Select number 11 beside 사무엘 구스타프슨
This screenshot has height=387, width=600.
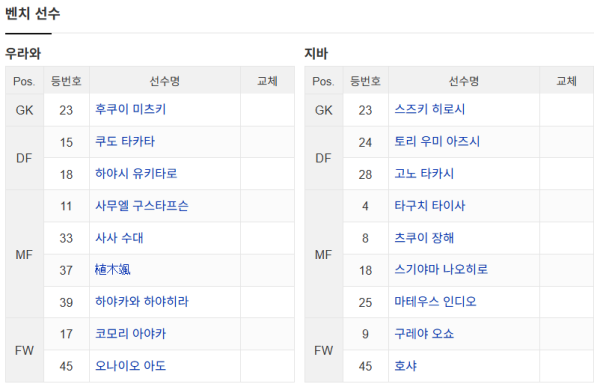click(x=66, y=206)
